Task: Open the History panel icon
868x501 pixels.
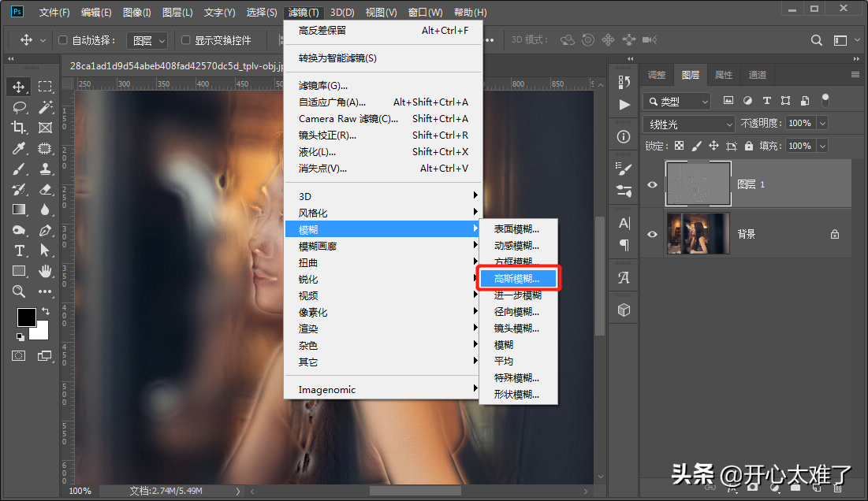Action: tap(624, 82)
